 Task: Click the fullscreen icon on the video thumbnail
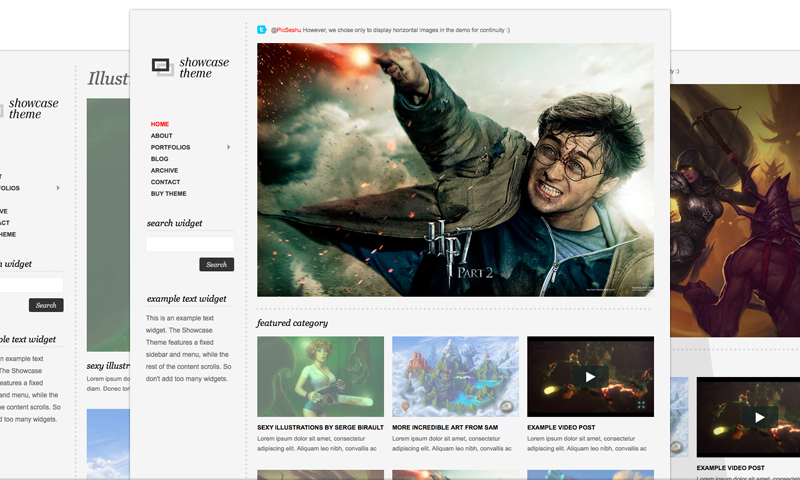(641, 405)
